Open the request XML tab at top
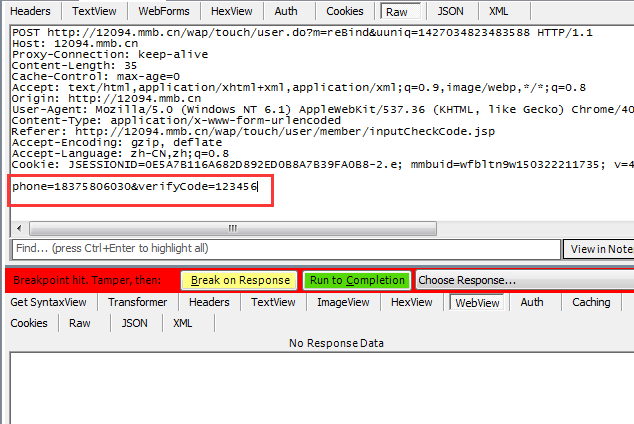 click(x=499, y=11)
